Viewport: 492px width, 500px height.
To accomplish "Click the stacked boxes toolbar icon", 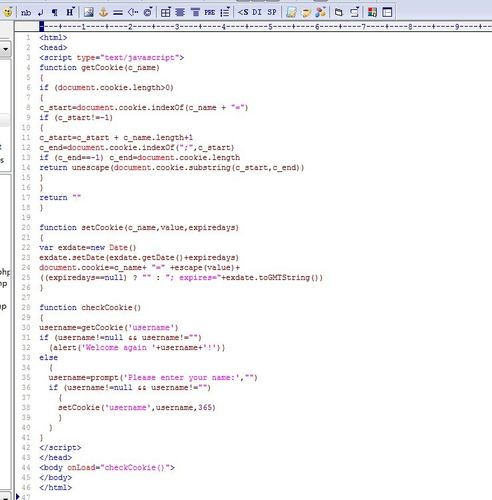I will click(339, 12).
